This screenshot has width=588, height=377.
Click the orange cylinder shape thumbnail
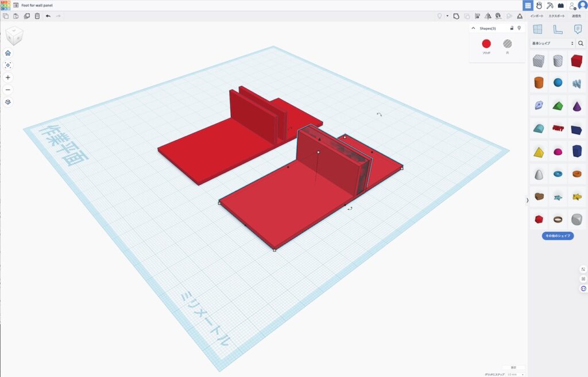539,82
